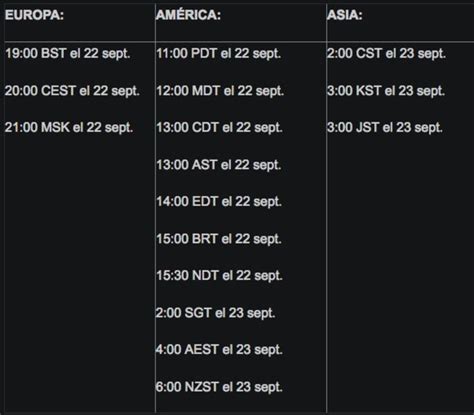Select the EUROPA column header
Image resolution: width=474 pixels, height=415 pixels.
pyautogui.click(x=34, y=15)
